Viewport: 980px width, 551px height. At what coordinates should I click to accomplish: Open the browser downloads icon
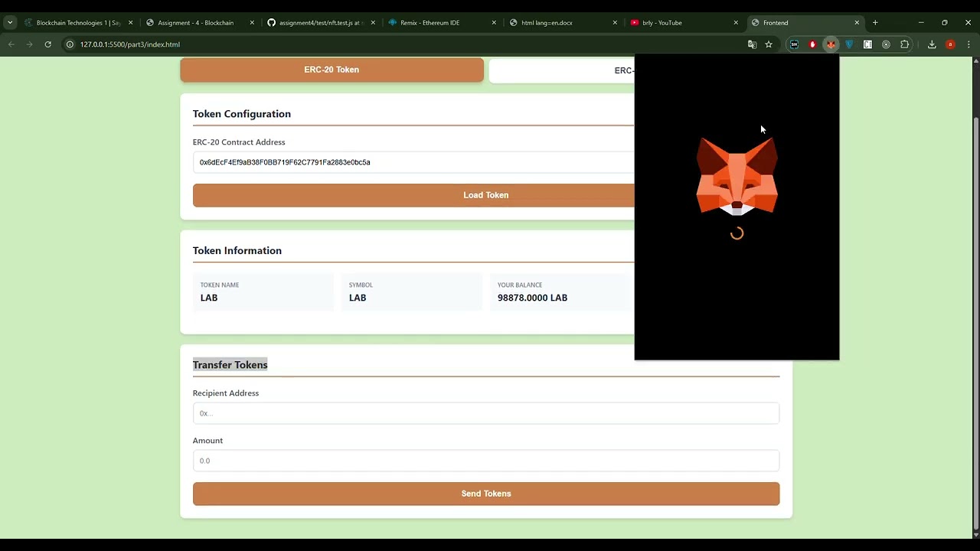pyautogui.click(x=932, y=44)
